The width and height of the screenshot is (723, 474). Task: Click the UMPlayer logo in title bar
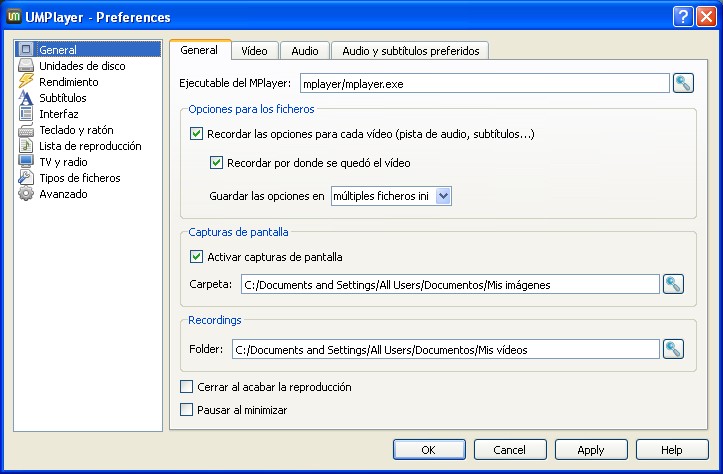pos(14,17)
